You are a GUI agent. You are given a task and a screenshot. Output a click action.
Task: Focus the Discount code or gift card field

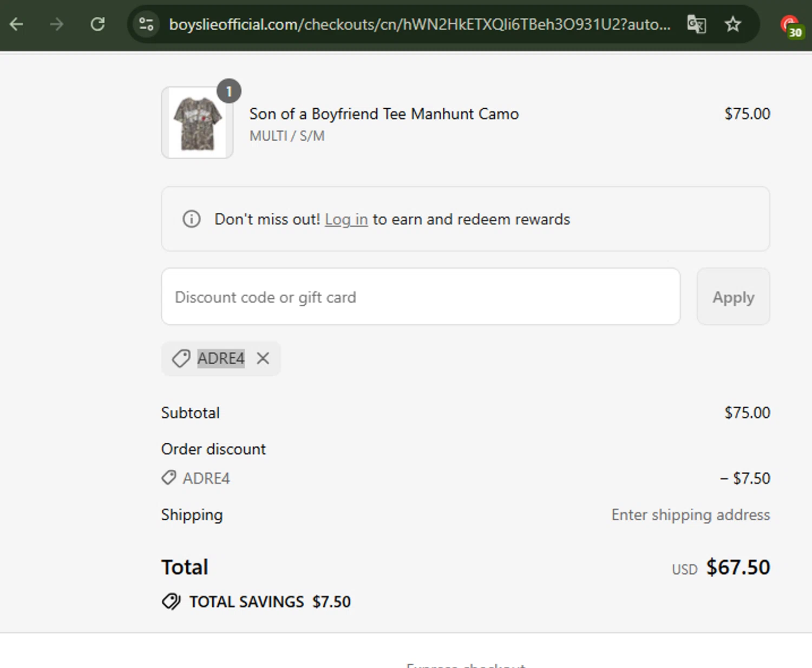click(421, 297)
